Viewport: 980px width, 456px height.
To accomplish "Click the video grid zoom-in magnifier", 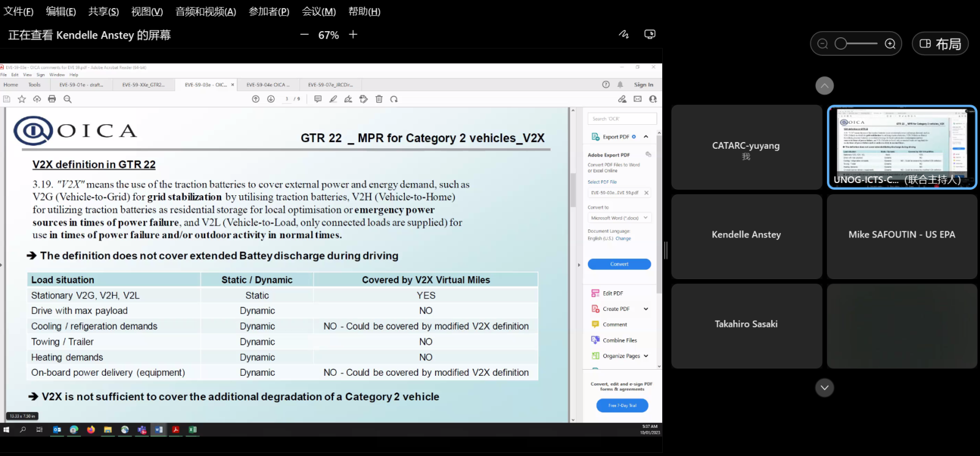I will (x=890, y=44).
